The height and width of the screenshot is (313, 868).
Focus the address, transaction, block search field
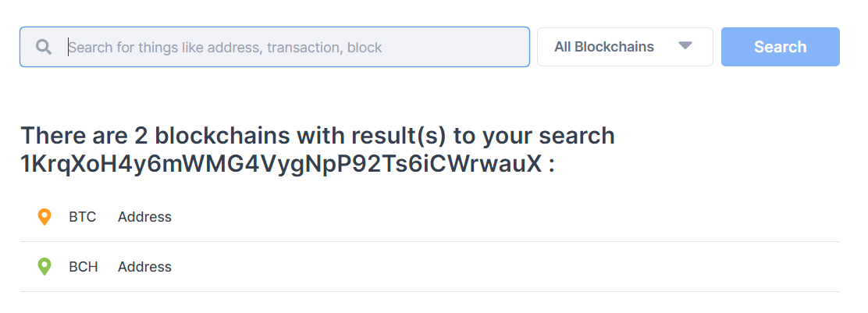(275, 47)
